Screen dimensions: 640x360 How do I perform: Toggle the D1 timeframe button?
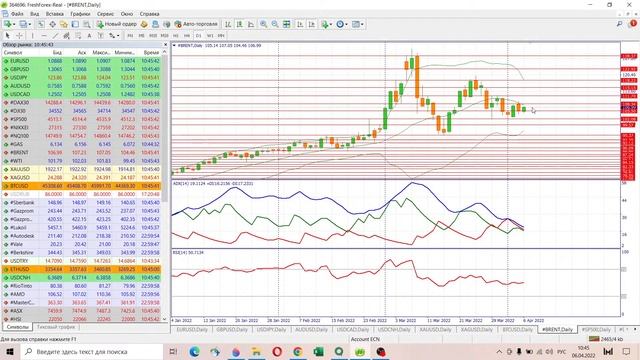[x=198, y=36]
